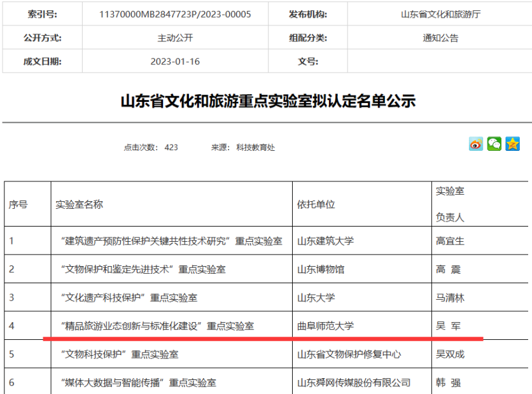Click the 山东博物馆 table cell
Viewport: 532px width, 394px height.
tap(321, 269)
